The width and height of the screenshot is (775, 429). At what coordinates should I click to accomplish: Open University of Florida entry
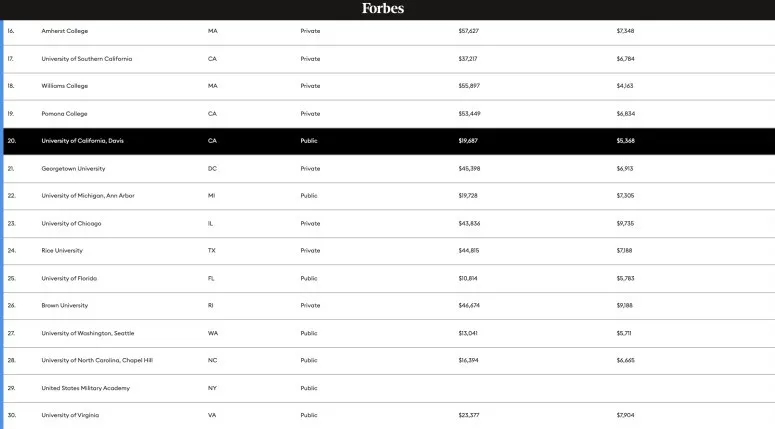click(x=69, y=278)
